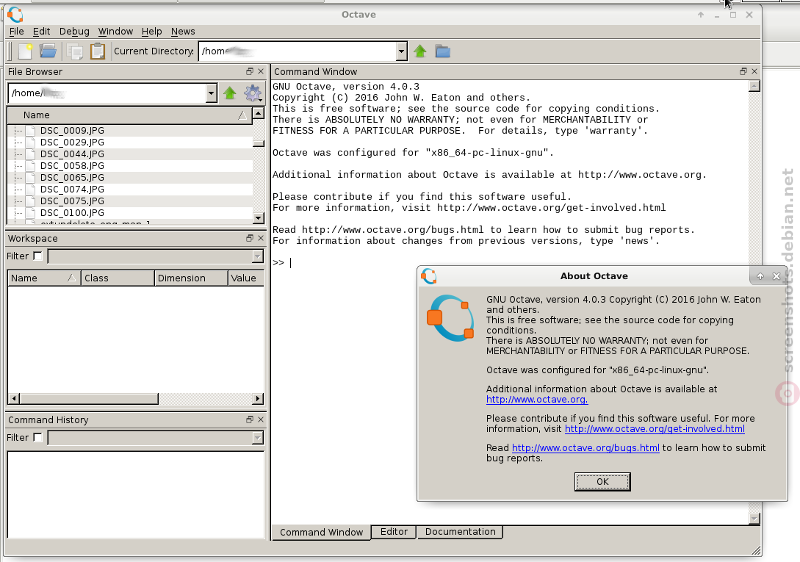Screen dimensions: 800x562
Task: Open the Edit menu
Action: [x=41, y=31]
